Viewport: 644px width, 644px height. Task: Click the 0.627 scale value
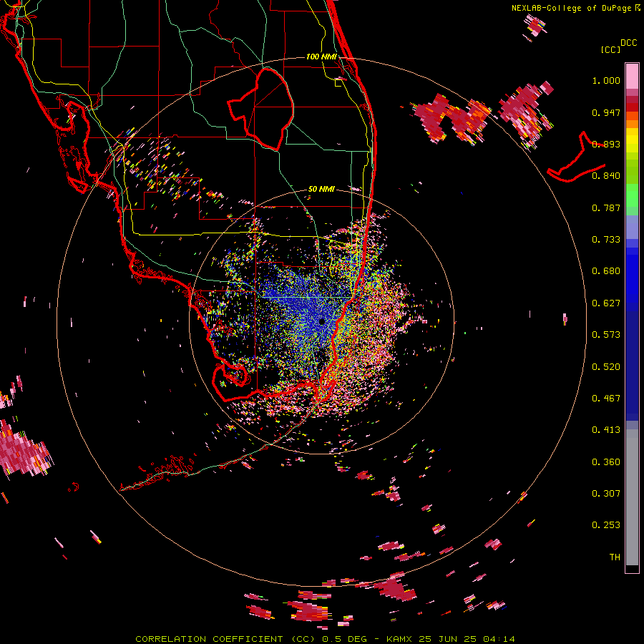[x=606, y=303]
